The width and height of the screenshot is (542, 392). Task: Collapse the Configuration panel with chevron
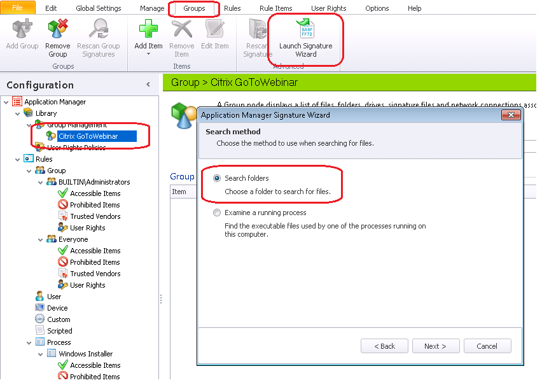148,85
